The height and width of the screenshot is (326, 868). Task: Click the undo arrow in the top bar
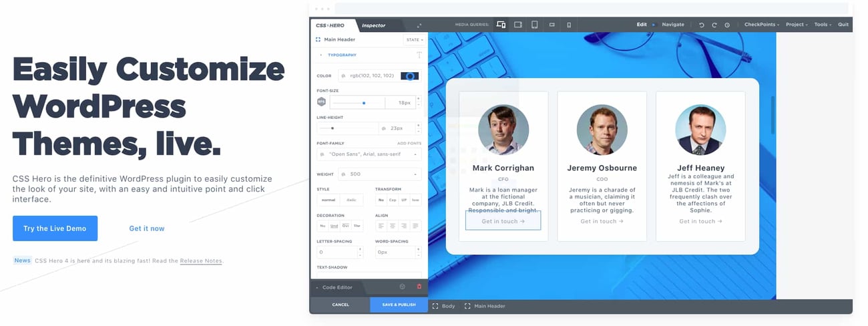(x=701, y=25)
